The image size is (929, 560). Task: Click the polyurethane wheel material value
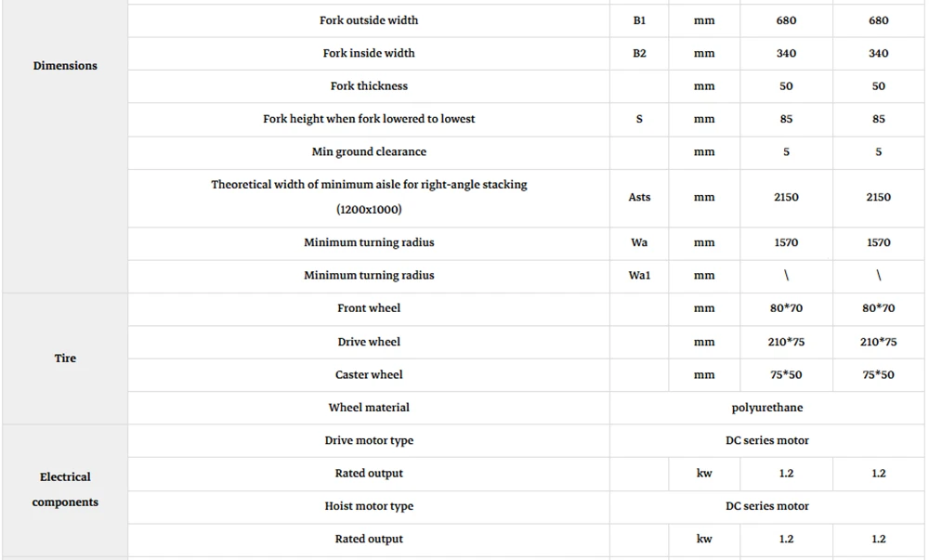pyautogui.click(x=766, y=408)
